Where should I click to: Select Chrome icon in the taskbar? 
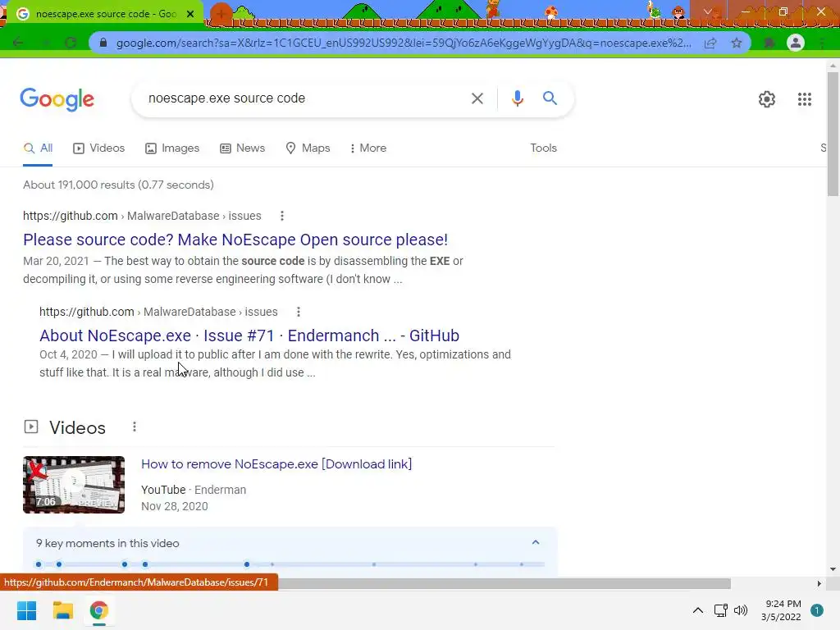pos(98,610)
